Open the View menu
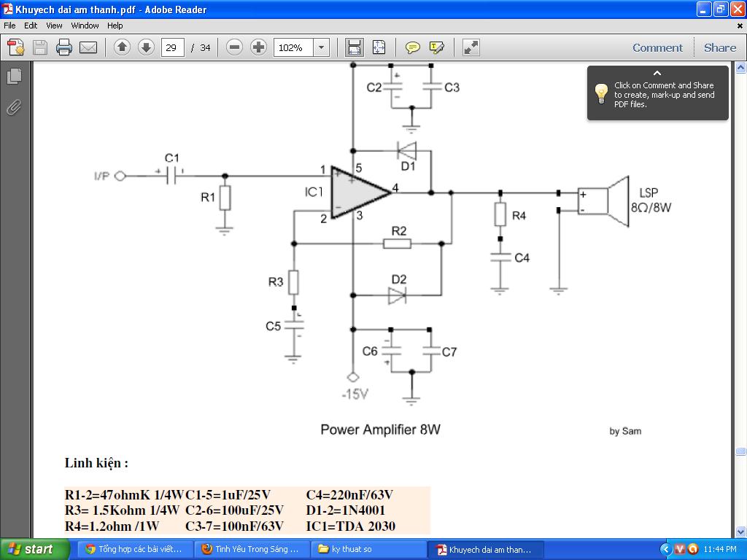 (x=54, y=26)
